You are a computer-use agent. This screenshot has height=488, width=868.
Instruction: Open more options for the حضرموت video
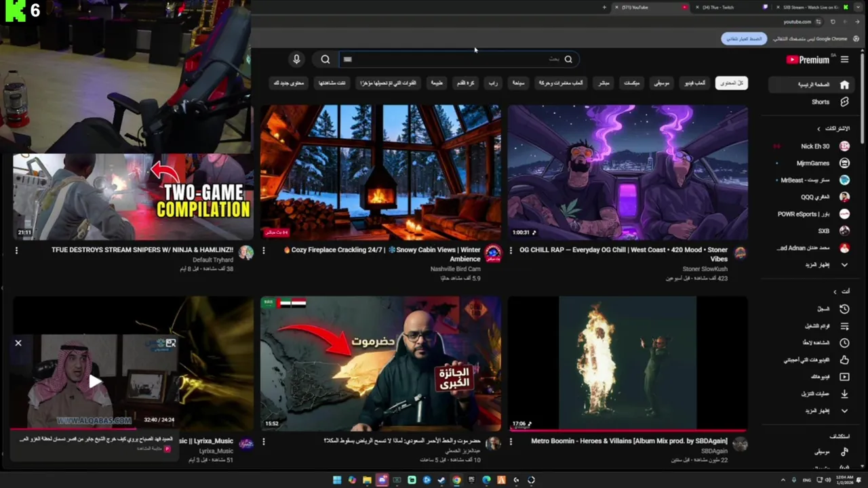(x=264, y=441)
